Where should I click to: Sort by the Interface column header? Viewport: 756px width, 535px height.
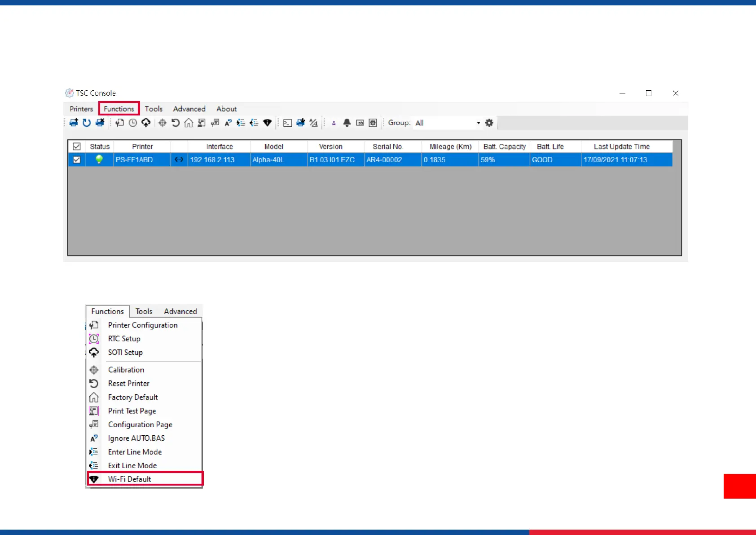220,146
